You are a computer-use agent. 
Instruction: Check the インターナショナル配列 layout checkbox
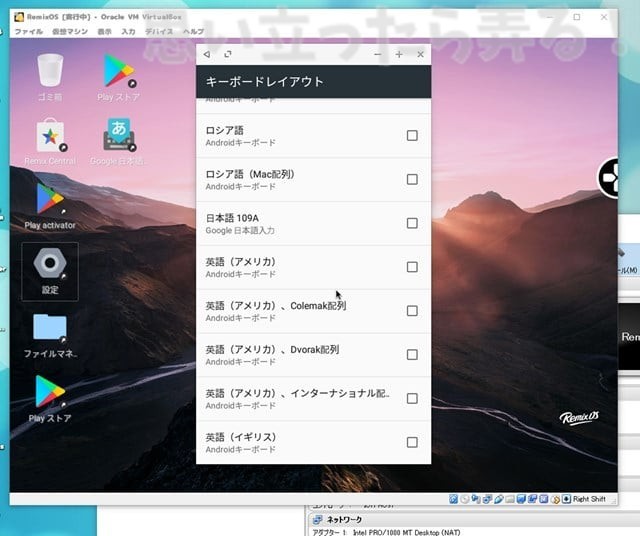pos(412,398)
